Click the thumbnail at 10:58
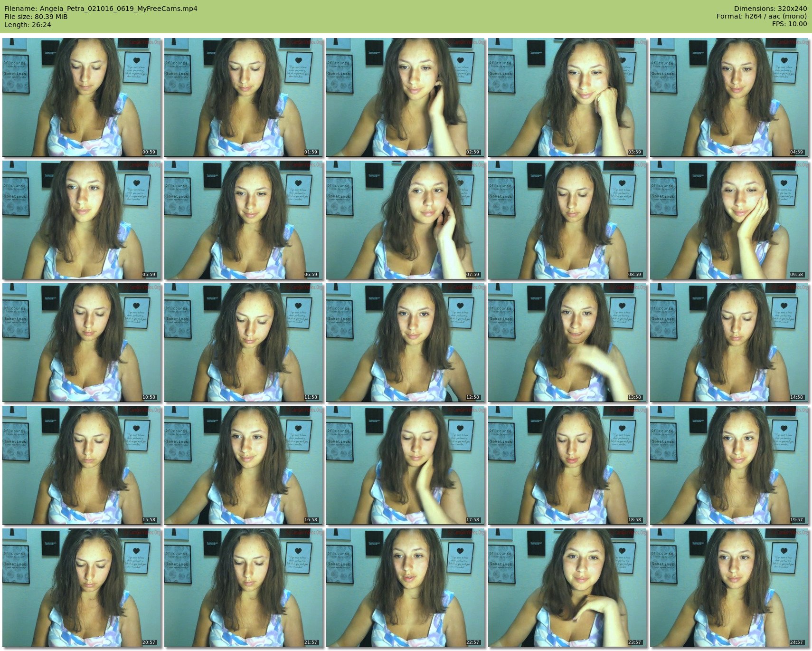The width and height of the screenshot is (812, 651). tap(82, 343)
